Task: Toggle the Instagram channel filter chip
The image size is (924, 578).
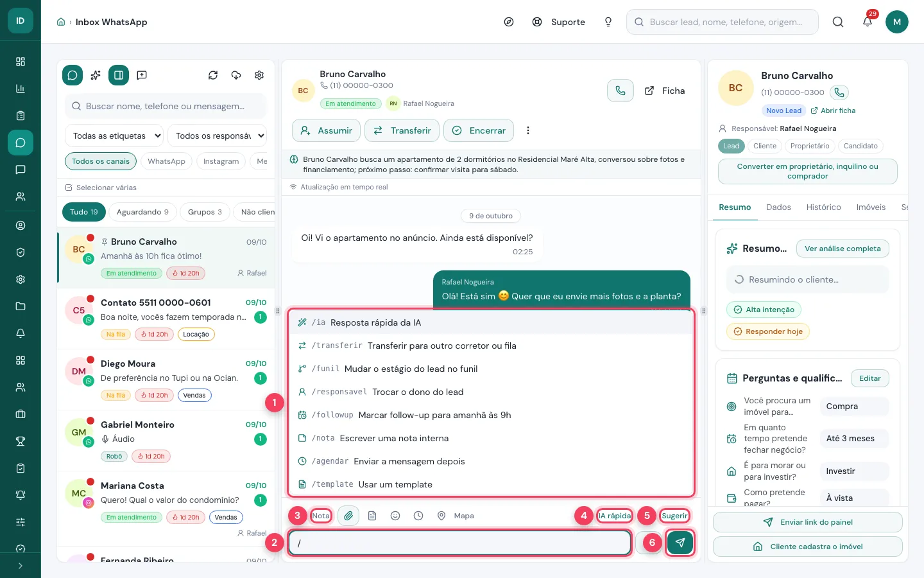Action: tap(221, 161)
